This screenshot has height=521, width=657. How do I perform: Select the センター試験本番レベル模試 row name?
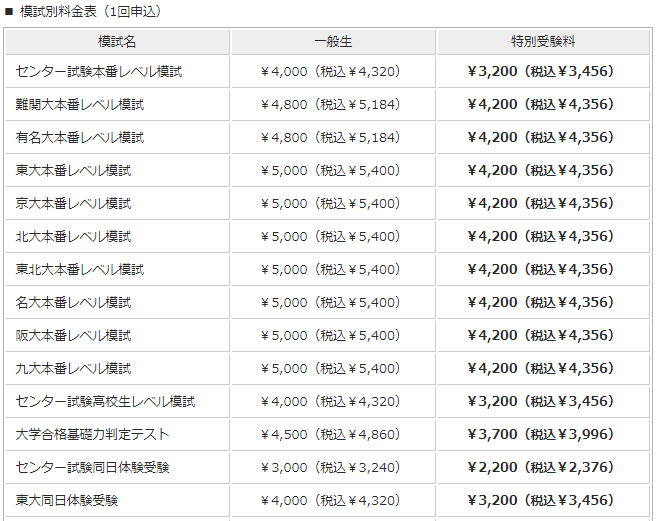point(117,72)
